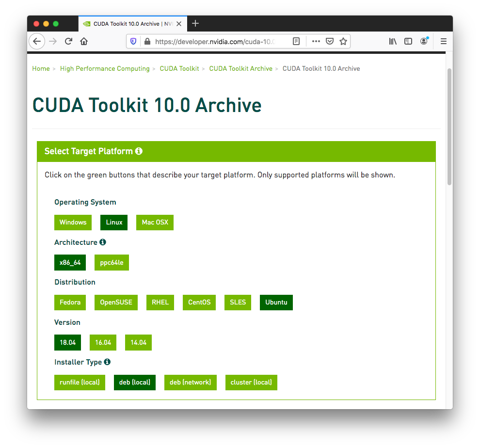
Task: Pick CentOS distribution
Action: tap(199, 303)
